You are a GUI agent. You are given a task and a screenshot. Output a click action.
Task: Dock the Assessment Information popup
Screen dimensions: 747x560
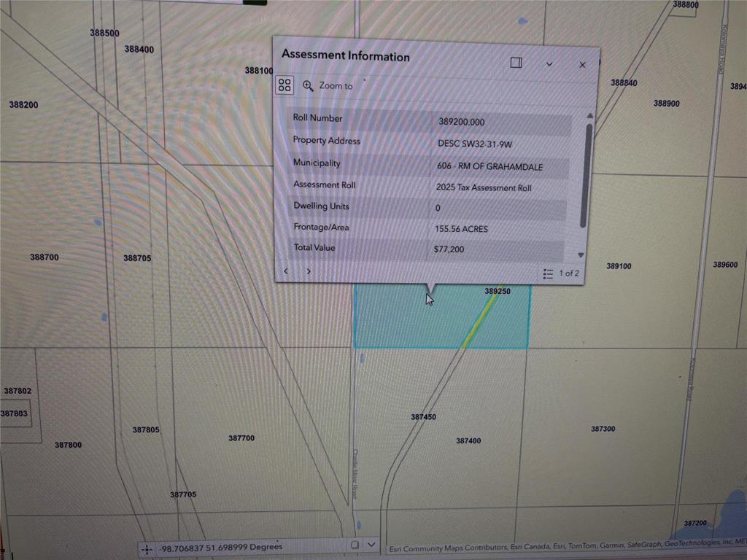(x=516, y=63)
